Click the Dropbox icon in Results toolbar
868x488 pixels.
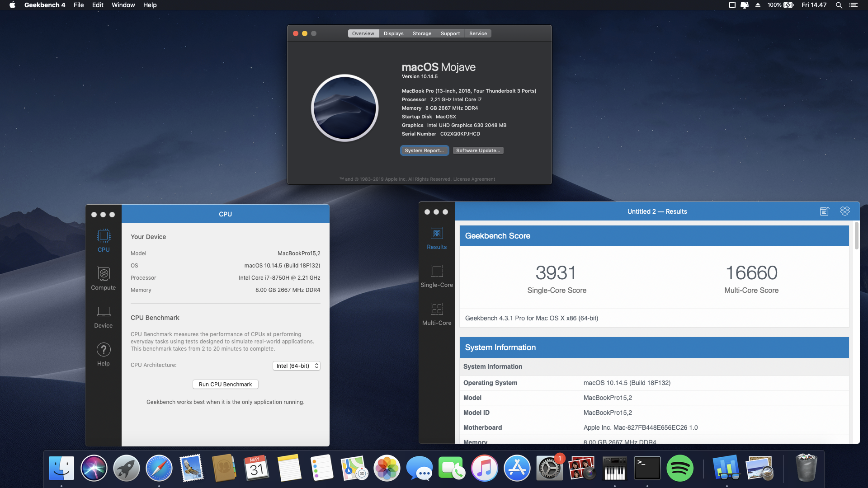(844, 211)
